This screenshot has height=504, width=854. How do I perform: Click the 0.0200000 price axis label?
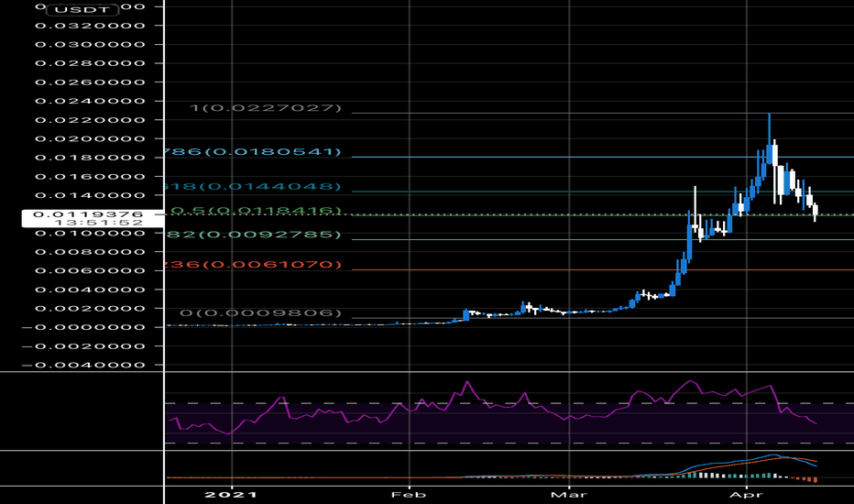pyautogui.click(x=91, y=139)
